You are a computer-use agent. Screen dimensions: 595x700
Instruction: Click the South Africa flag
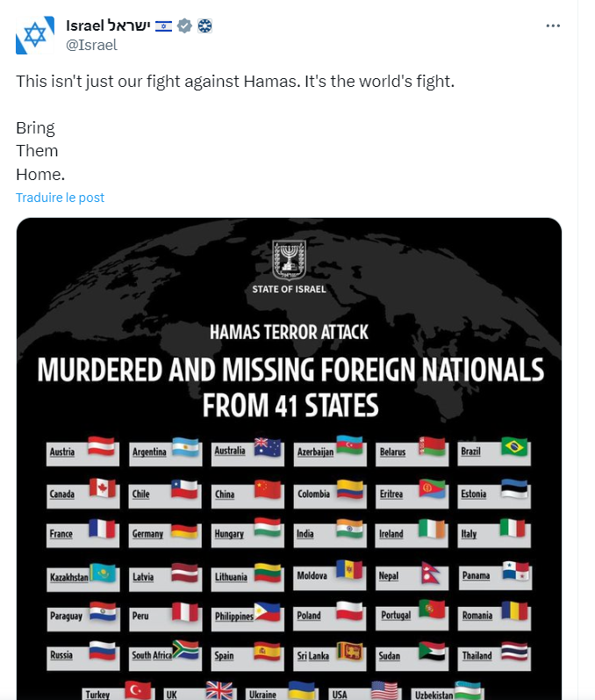(185, 650)
